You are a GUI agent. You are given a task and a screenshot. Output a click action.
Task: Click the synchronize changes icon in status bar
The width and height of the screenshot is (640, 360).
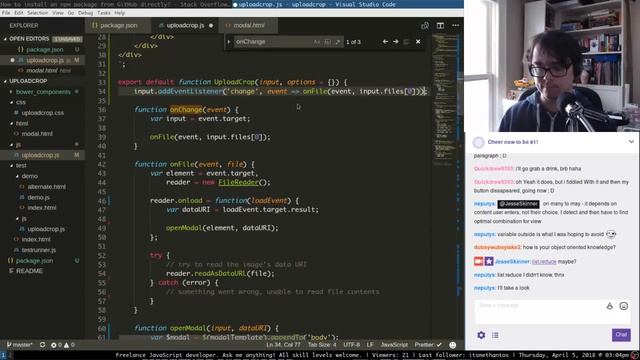42,345
